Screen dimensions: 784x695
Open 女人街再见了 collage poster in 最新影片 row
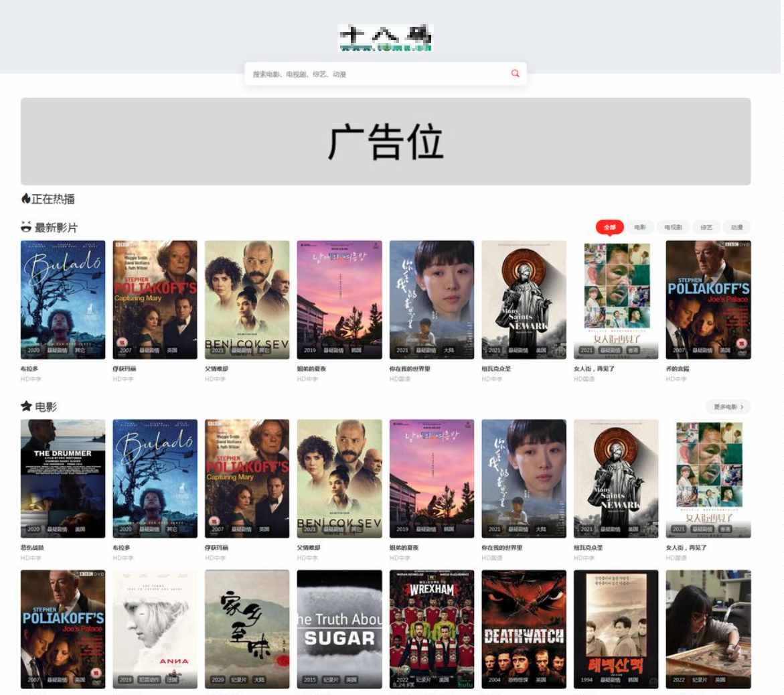tap(616, 299)
